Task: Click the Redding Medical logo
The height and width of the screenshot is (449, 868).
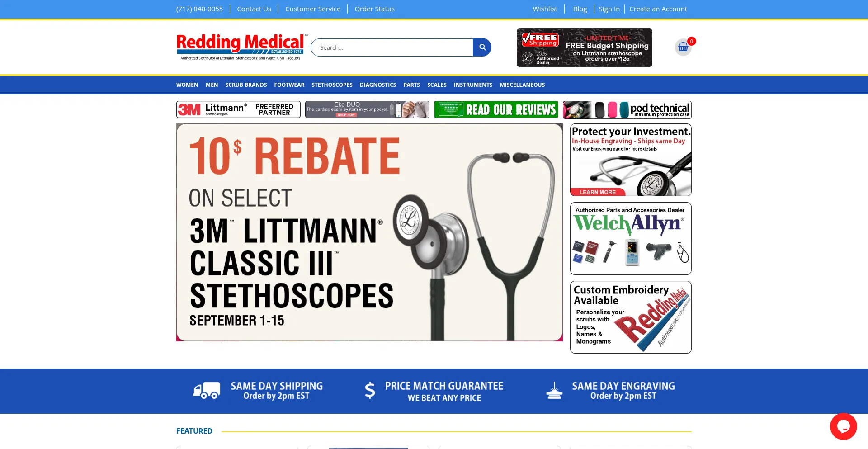Action: tap(242, 47)
